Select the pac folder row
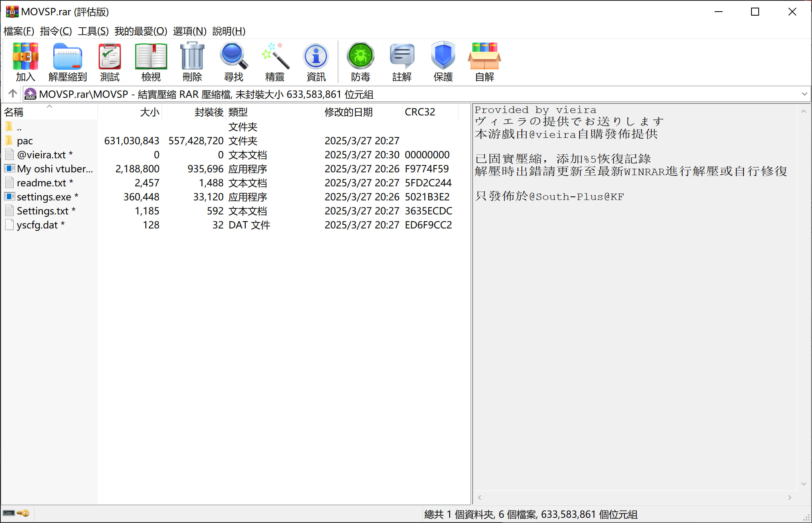This screenshot has height=523, width=812. [25, 141]
